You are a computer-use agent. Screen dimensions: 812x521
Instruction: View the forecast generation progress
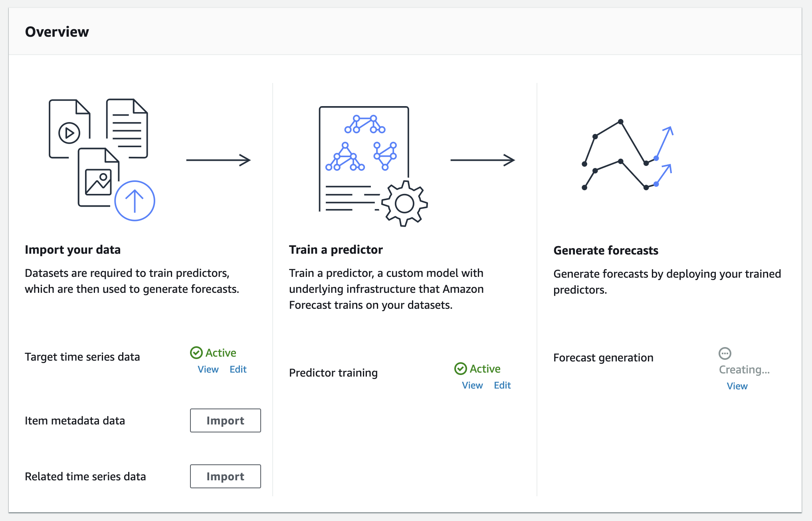[737, 386]
